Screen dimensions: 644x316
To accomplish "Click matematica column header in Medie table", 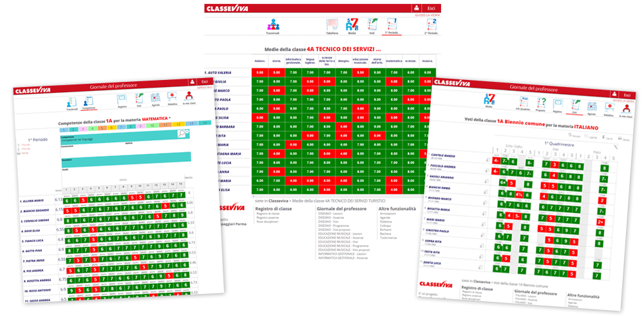I will point(394,61).
